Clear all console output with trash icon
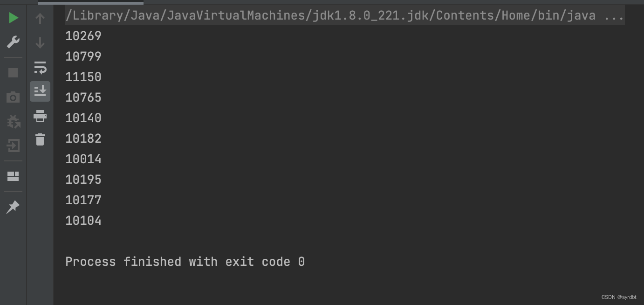 pyautogui.click(x=40, y=139)
